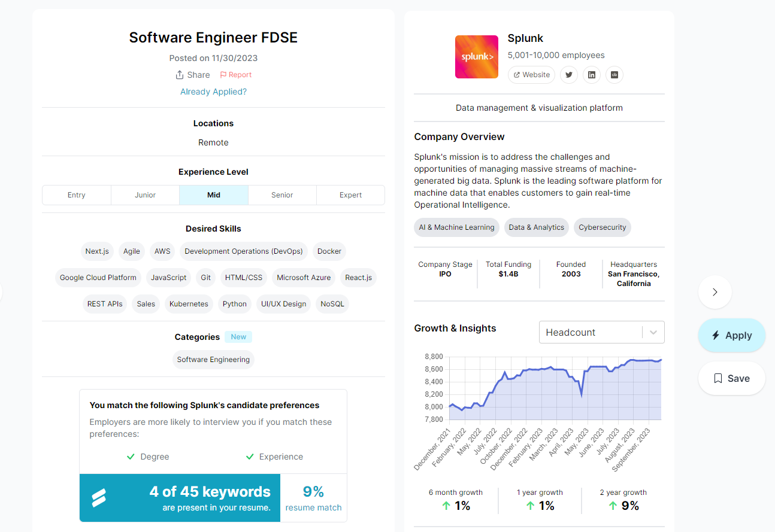Select the Entry experience level
Viewport: 775px width, 532px height.
coord(76,194)
